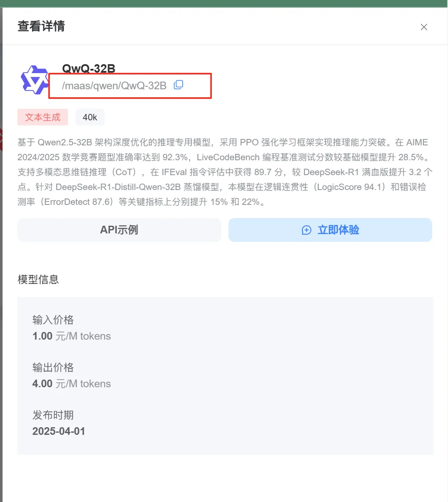The image size is (448, 502).
Task: Close the 查看详情 detail panel
Action: click(x=424, y=27)
